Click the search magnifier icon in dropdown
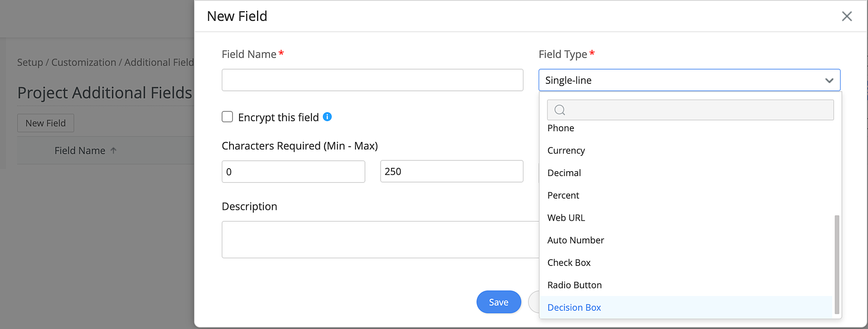Viewport: 868px width, 329px height. pos(560,110)
